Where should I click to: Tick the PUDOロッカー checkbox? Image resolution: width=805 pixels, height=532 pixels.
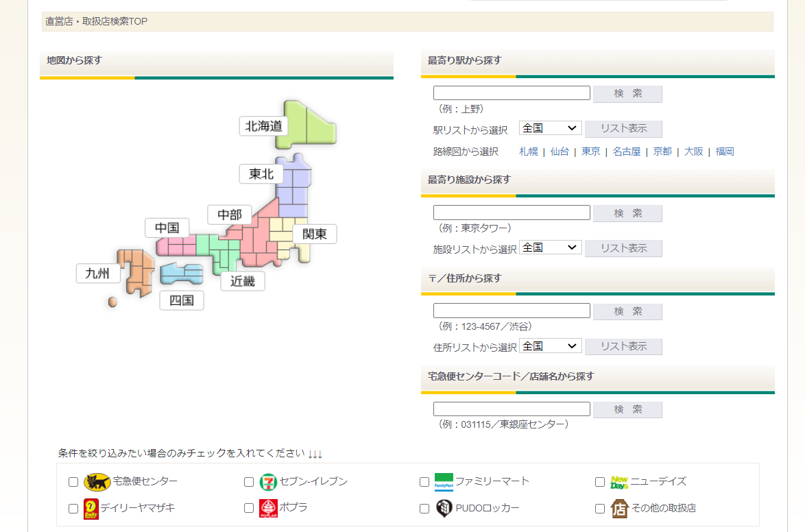coord(424,509)
